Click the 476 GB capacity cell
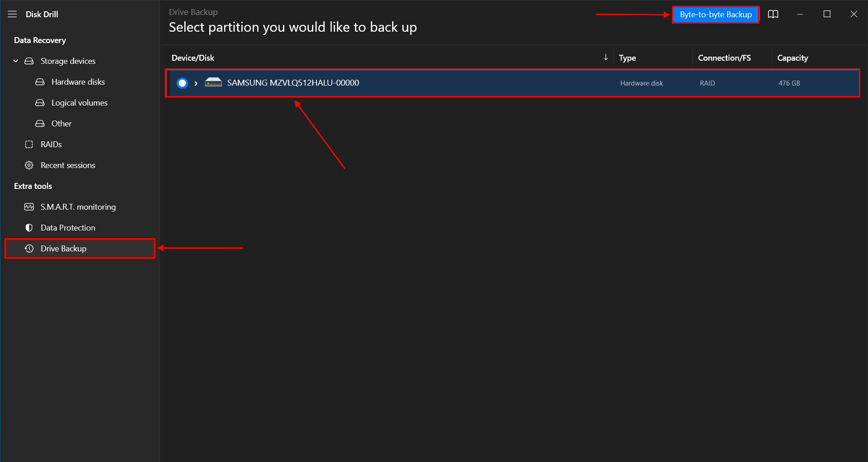The width and height of the screenshot is (868, 462). [x=789, y=83]
